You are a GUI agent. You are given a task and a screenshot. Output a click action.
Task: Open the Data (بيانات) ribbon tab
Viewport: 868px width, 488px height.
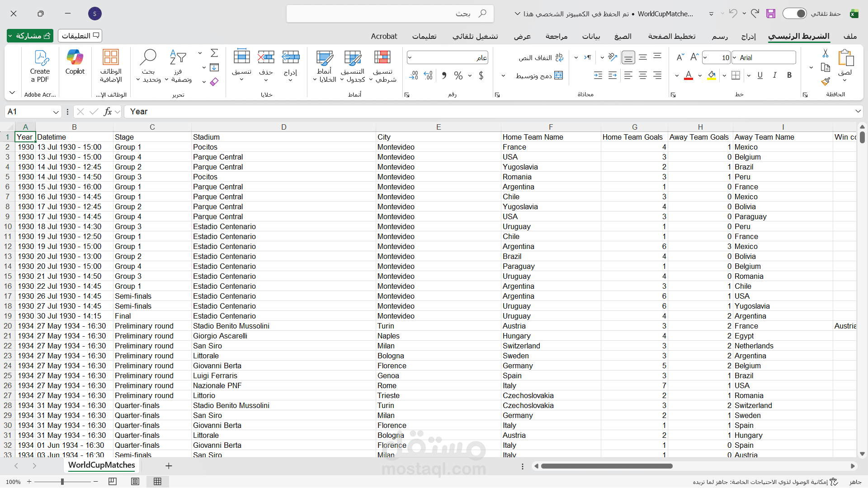591,36
